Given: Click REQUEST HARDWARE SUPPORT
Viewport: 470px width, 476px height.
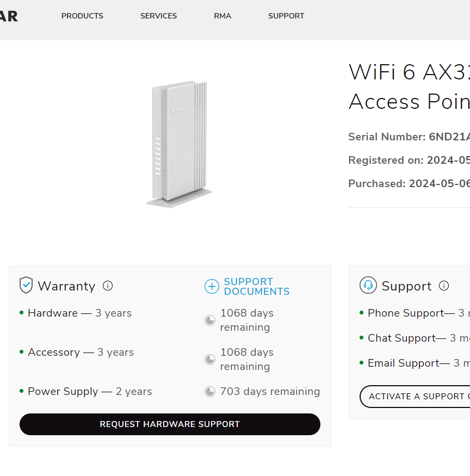Looking at the screenshot, I should tap(170, 424).
